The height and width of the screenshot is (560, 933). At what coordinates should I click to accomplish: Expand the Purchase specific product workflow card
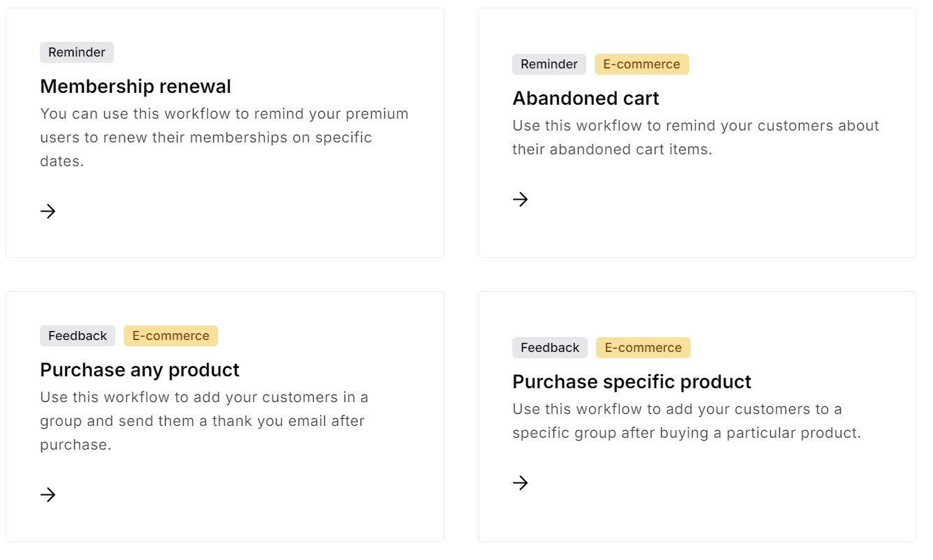(697, 415)
